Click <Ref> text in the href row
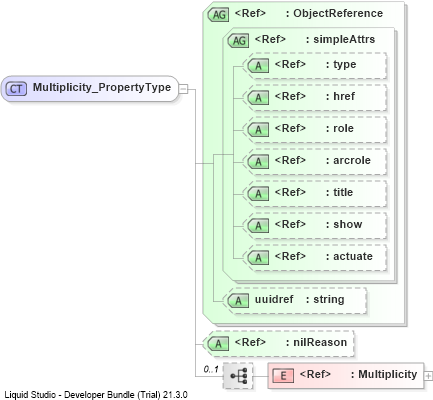 pyautogui.click(x=290, y=96)
